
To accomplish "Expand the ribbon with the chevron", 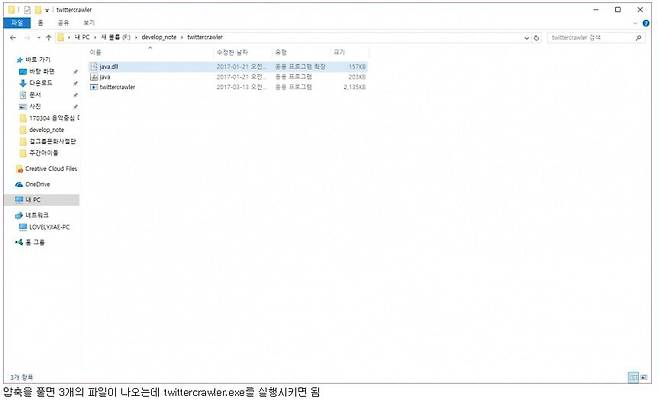I will point(634,22).
